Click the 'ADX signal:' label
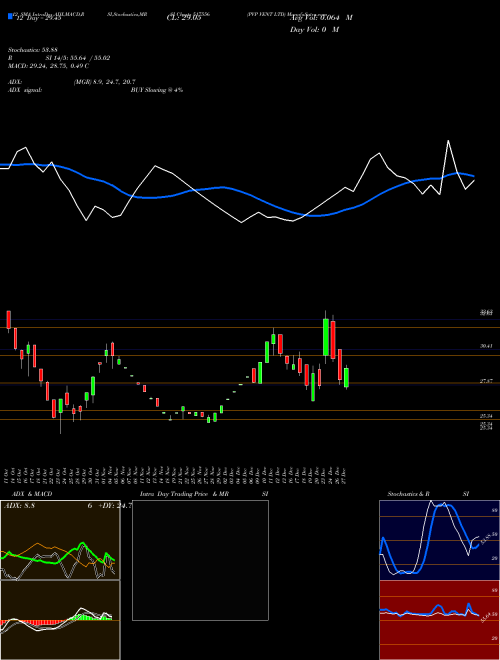This screenshot has height=660, width=500. pyautogui.click(x=25, y=90)
